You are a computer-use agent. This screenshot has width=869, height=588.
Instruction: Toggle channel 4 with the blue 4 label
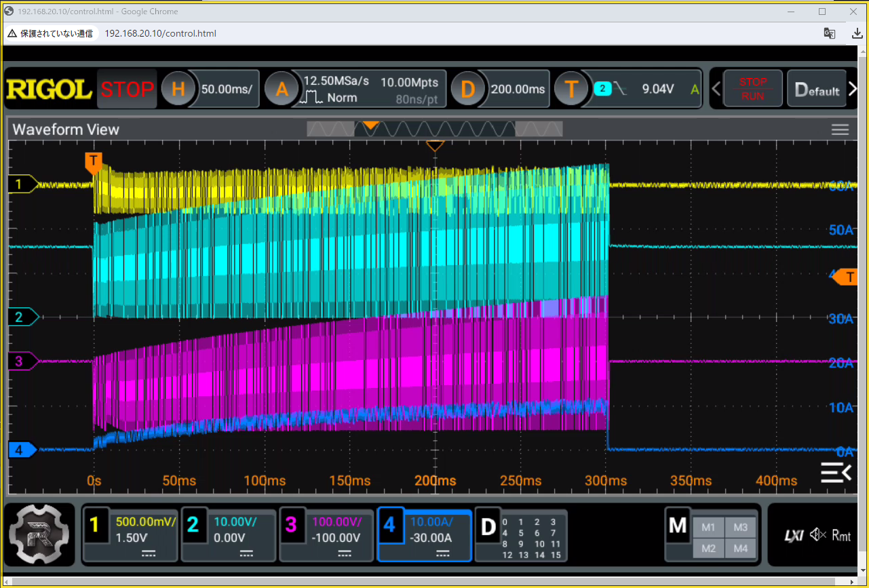pos(389,524)
